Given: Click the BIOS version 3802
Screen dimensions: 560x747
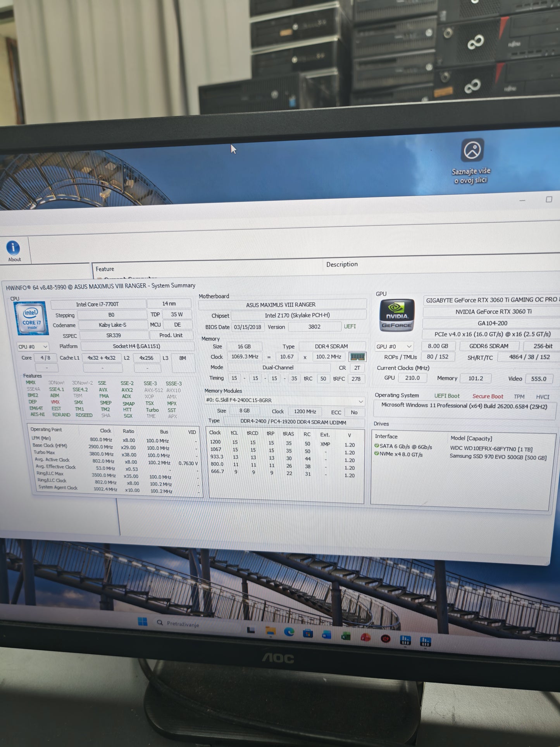Looking at the screenshot, I should pyautogui.click(x=314, y=326).
